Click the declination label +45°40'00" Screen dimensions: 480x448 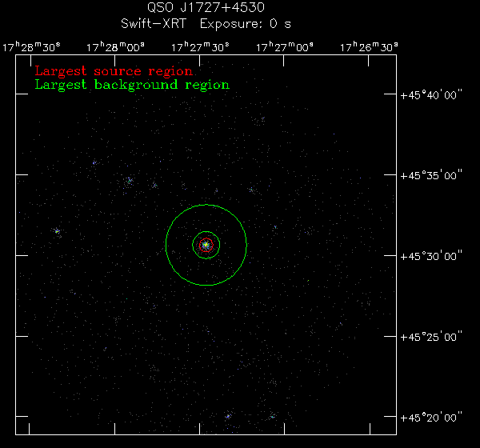431,95
